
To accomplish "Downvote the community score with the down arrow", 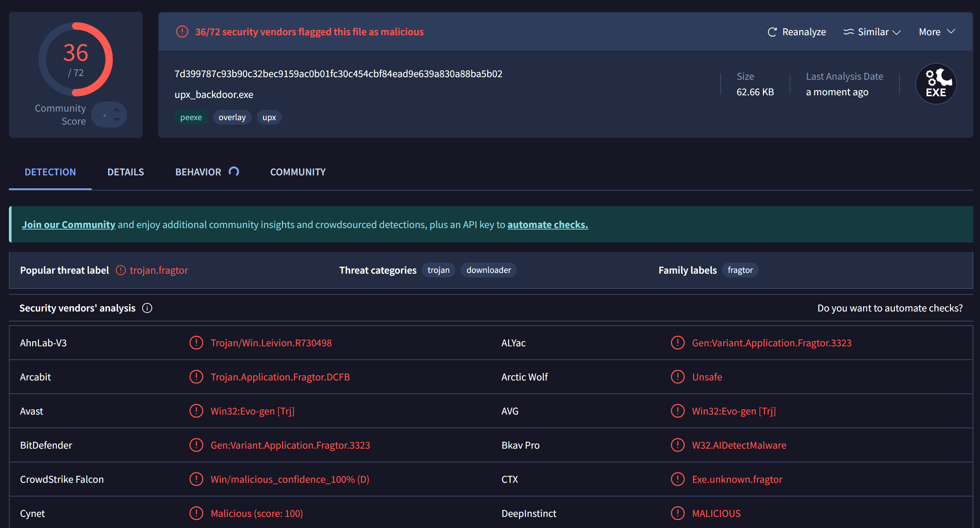I will pyautogui.click(x=117, y=120).
